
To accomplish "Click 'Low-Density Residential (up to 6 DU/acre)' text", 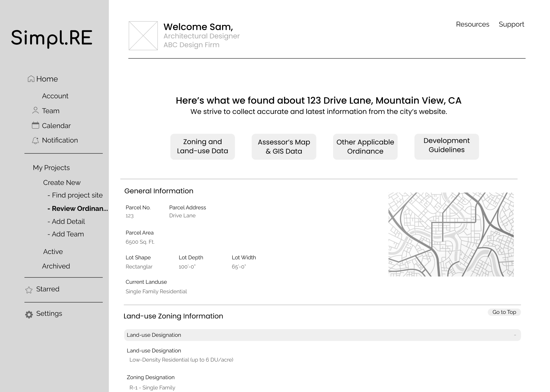I will 181,360.
